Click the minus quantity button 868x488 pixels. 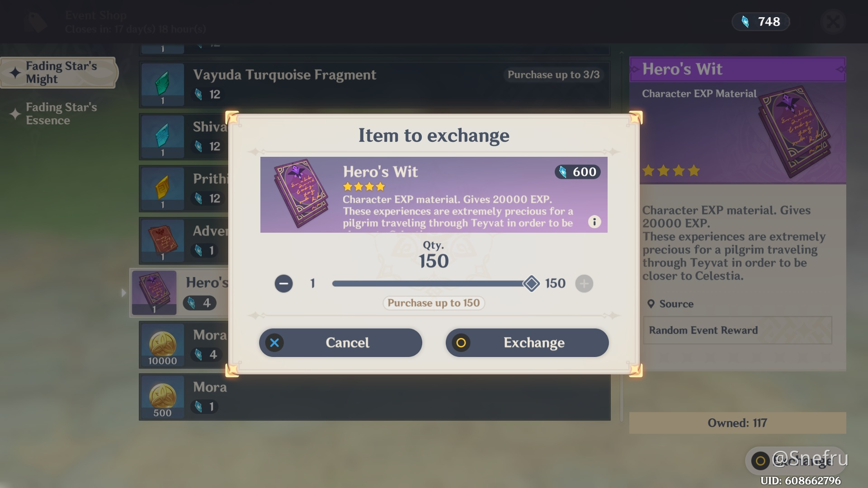(283, 284)
